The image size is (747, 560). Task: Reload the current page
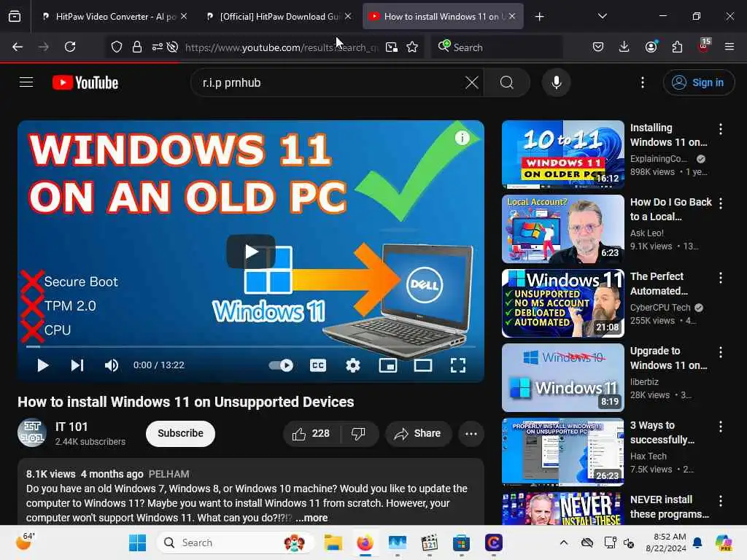coord(70,47)
